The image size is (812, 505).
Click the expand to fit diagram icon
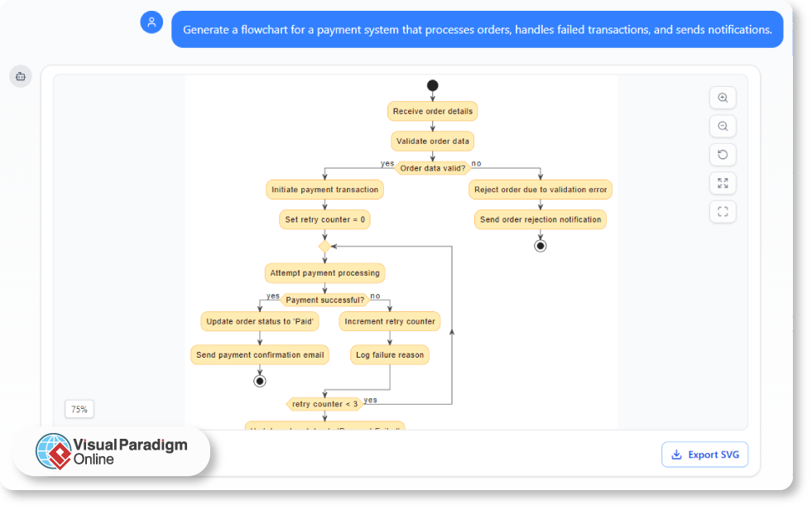pyautogui.click(x=722, y=183)
